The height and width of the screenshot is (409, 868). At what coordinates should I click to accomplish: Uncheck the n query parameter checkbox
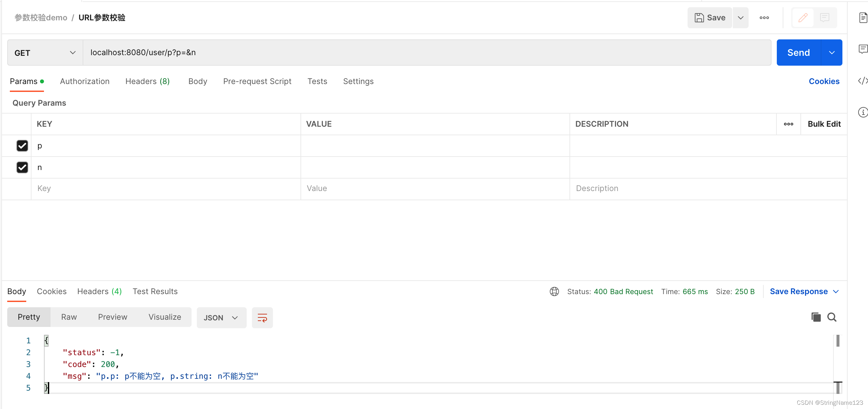coord(22,167)
